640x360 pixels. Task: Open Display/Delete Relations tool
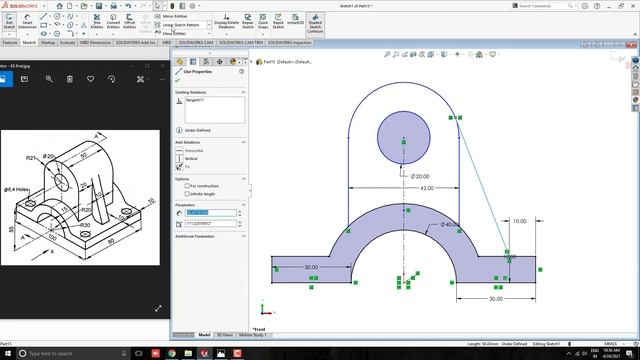(226, 21)
